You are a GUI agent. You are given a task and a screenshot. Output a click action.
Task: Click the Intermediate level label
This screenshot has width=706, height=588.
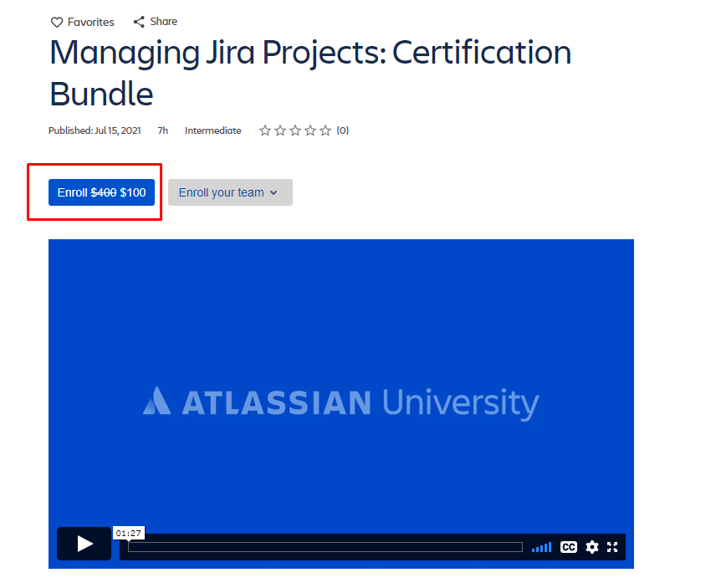coord(213,130)
